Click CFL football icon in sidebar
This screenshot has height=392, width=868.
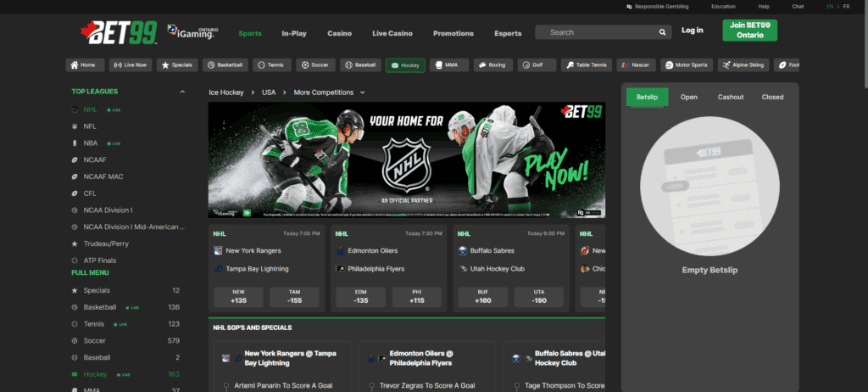[x=75, y=193]
